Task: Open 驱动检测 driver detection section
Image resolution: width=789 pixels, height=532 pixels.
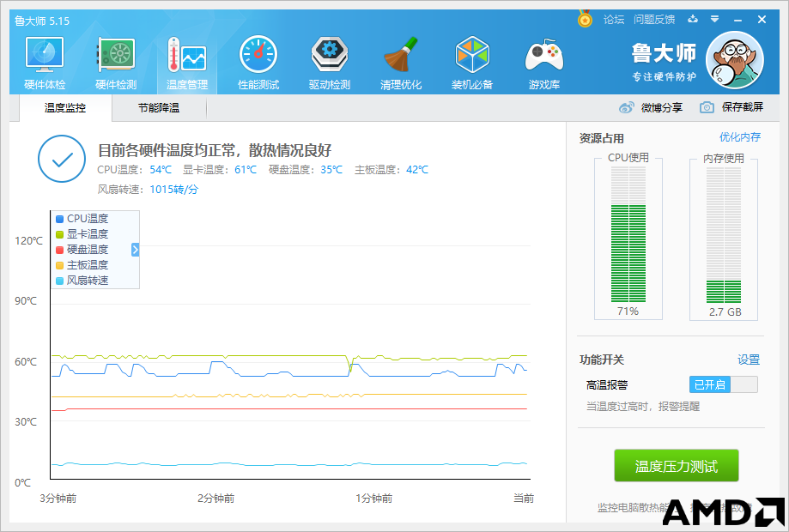Action: tap(330, 63)
